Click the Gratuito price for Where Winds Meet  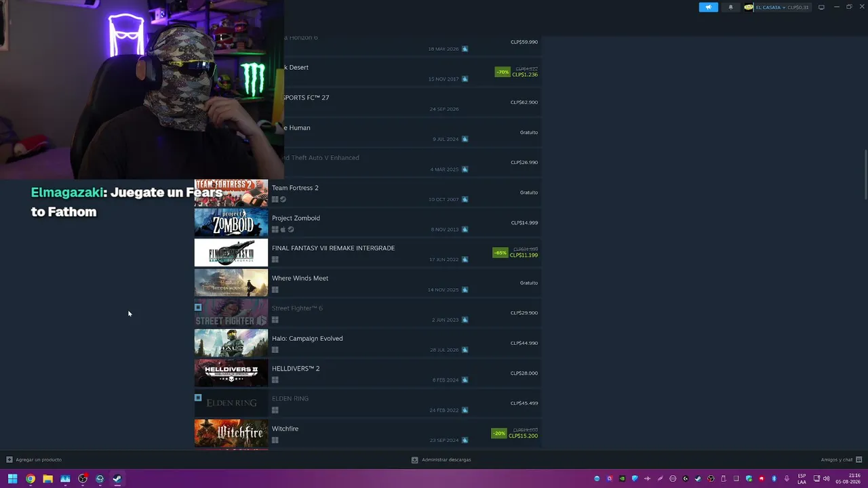pyautogui.click(x=529, y=283)
